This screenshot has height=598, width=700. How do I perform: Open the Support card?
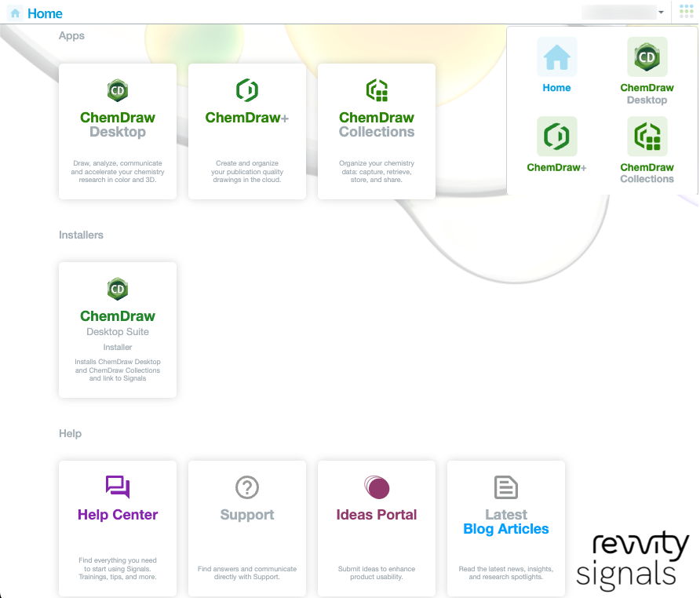tap(246, 528)
